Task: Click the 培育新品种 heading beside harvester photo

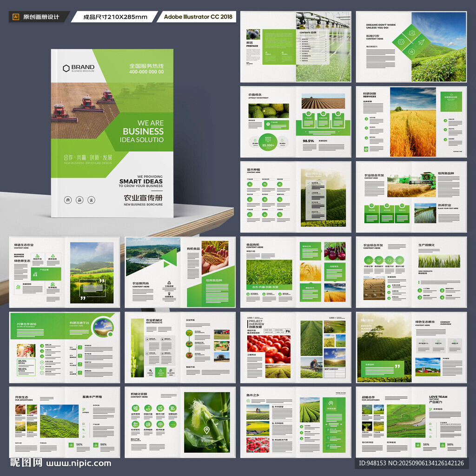Action: [x=446, y=173]
